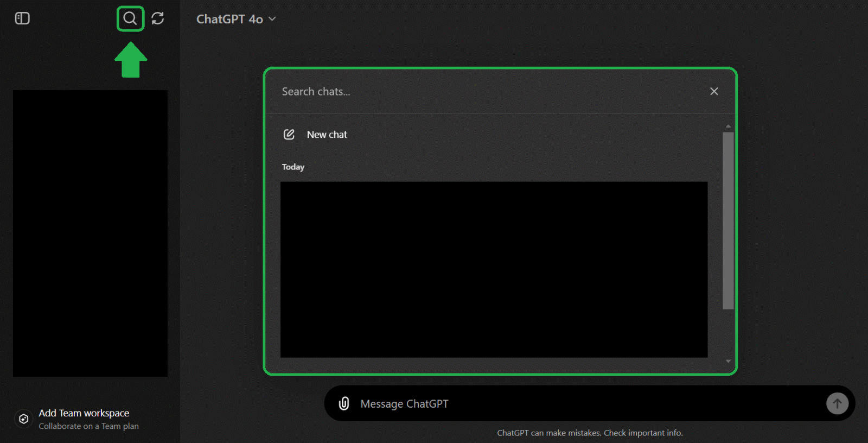Click the New chat pencil icon
868x443 pixels.
point(289,134)
